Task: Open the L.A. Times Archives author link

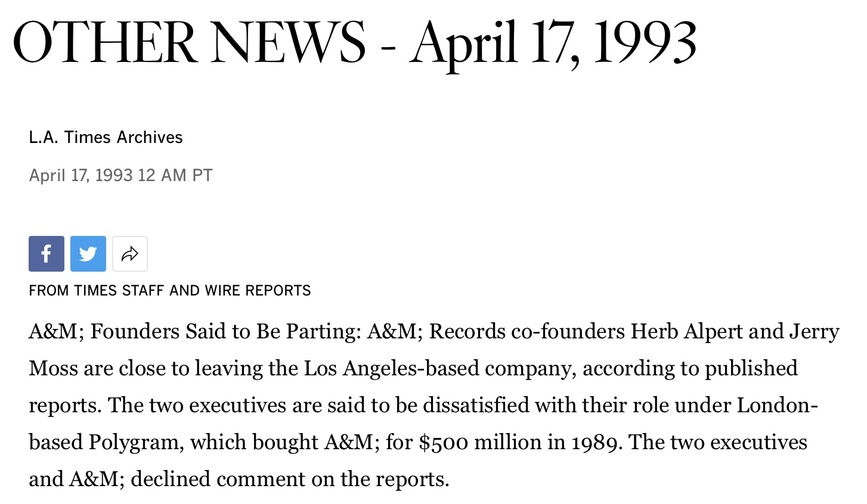Action: pos(106,137)
